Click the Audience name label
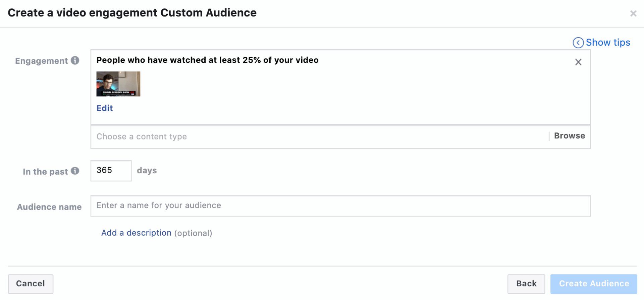 49,207
